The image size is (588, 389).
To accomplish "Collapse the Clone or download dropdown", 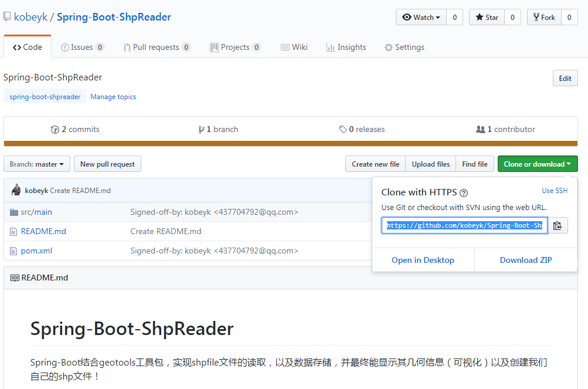I will pyautogui.click(x=537, y=164).
